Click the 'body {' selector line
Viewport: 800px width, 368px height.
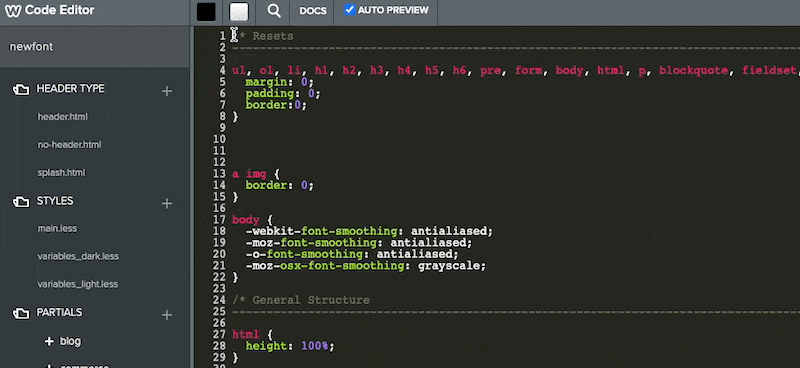click(x=253, y=220)
